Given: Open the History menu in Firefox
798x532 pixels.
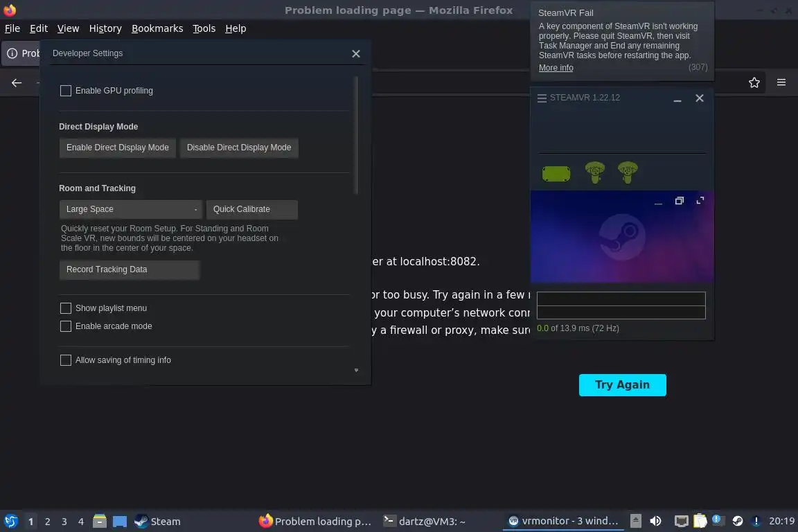Looking at the screenshot, I should point(105,28).
